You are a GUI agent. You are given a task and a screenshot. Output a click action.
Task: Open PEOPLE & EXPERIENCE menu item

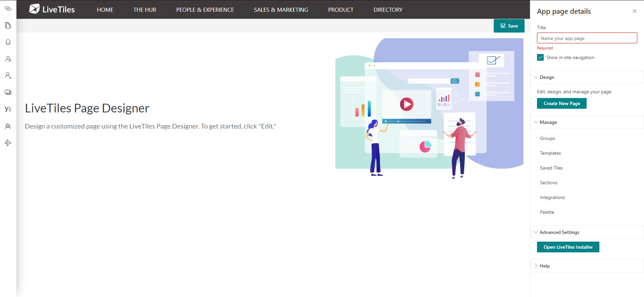click(205, 10)
